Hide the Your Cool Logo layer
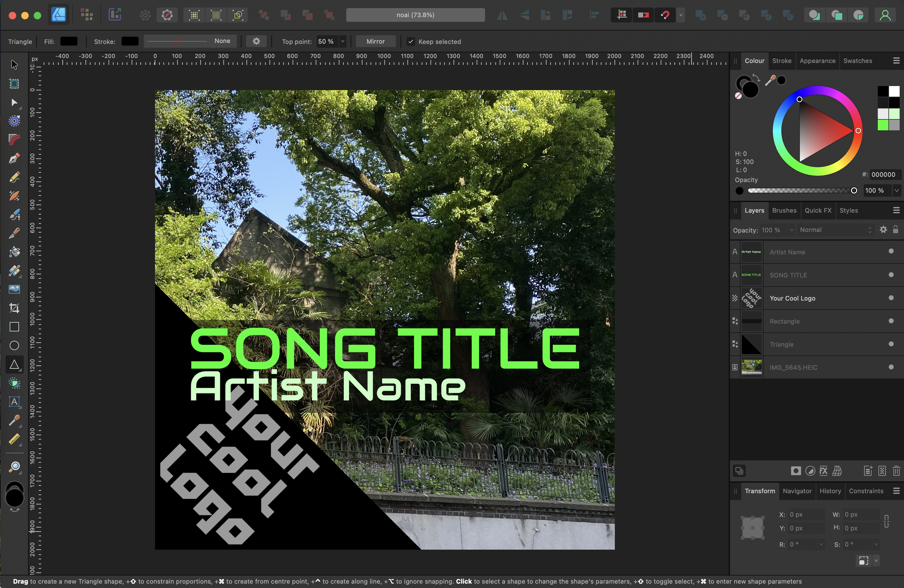Viewport: 904px width, 588px height. coord(891,298)
